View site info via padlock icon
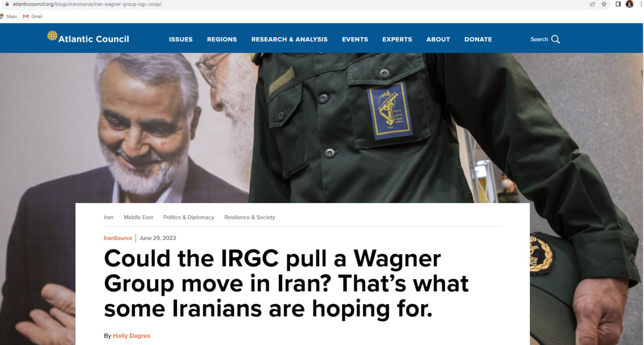644x345 pixels. pos(7,4)
